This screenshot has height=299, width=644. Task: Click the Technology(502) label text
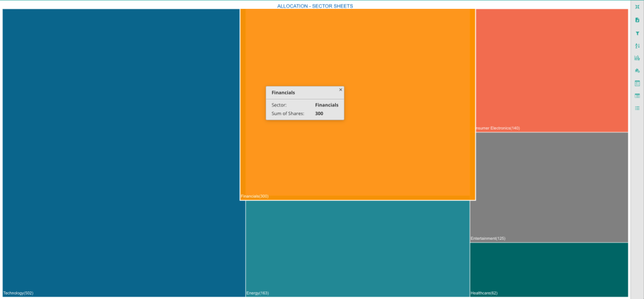18,293
